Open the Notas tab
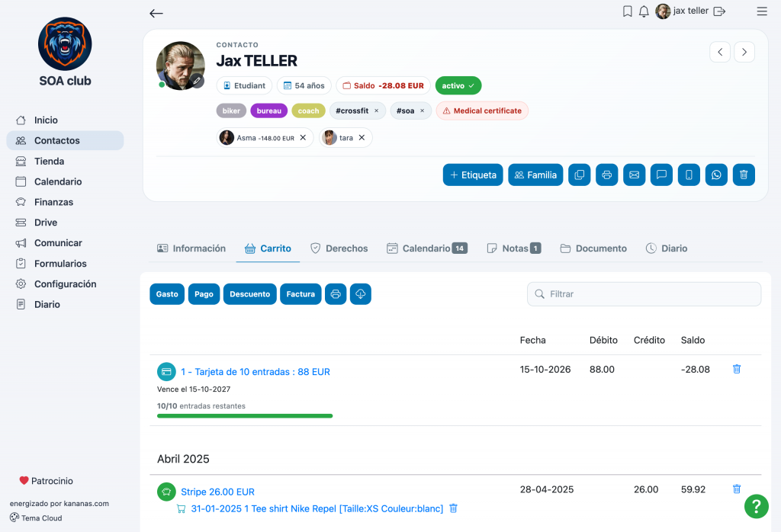781x532 pixels. 514,248
